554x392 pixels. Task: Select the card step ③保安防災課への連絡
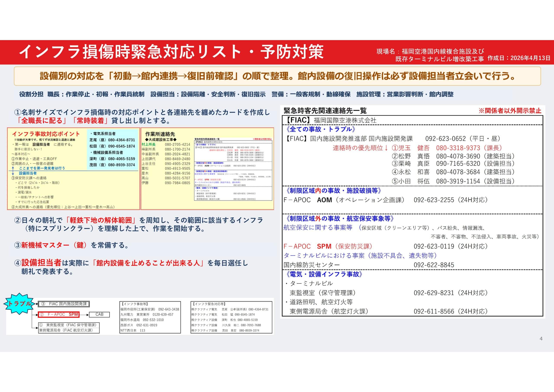(29, 178)
